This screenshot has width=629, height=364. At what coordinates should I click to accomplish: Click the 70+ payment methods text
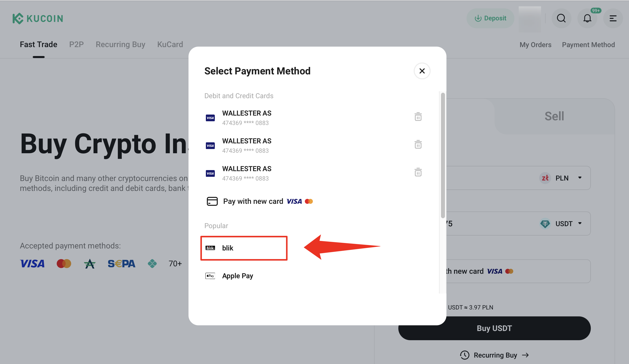point(175,264)
